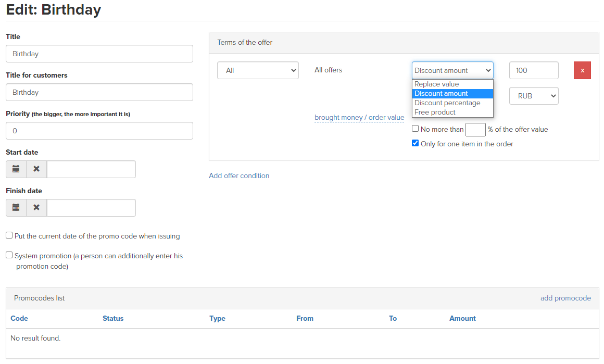This screenshot has width=604, height=364.
Task: Sort promocodes by Status column
Action: point(113,319)
